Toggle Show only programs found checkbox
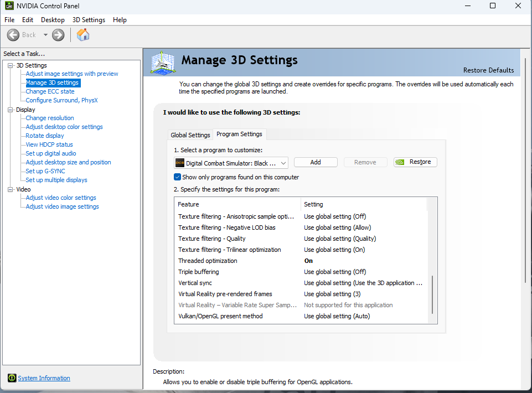This screenshot has width=532, height=393. pos(177,177)
